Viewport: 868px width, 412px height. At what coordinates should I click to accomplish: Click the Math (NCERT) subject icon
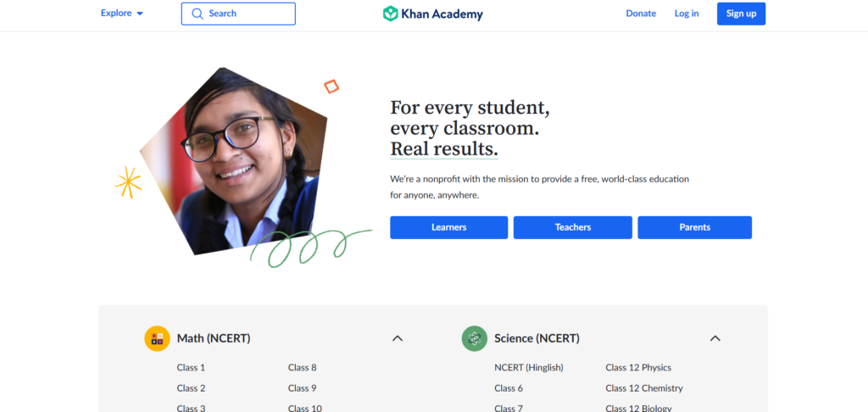coord(157,338)
